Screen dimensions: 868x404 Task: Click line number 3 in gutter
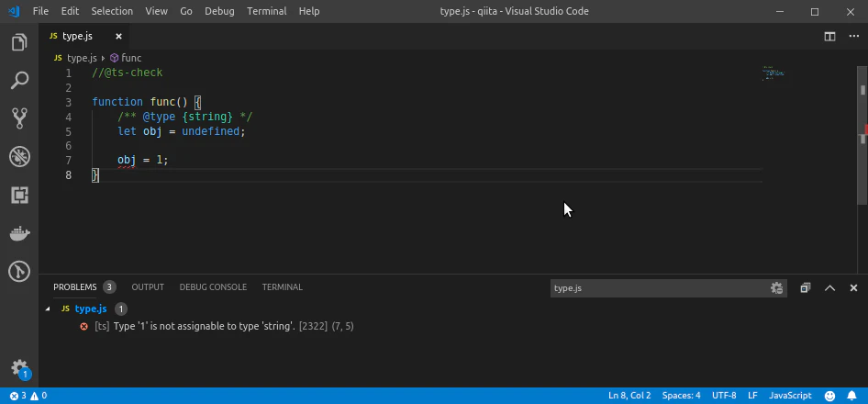coord(68,102)
